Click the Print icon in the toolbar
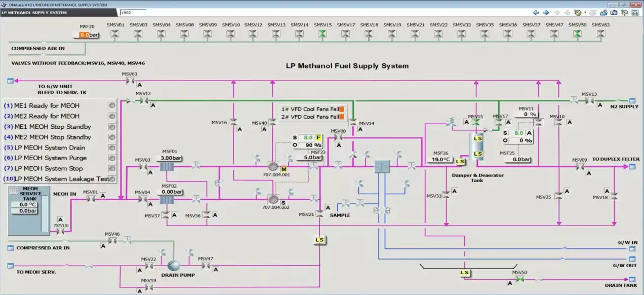Viewport: 644px width, 295px height. tap(602, 12)
